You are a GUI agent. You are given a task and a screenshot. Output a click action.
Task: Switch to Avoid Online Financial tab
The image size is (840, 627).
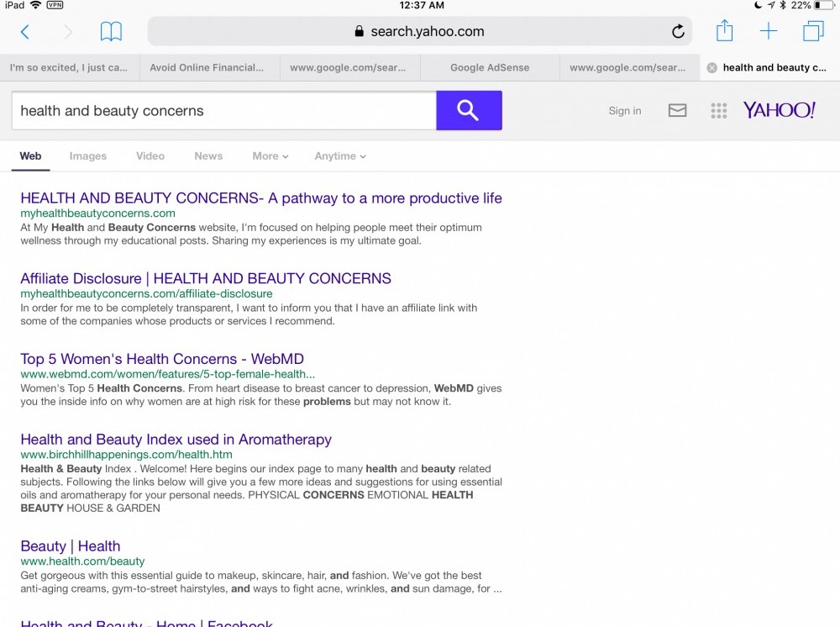click(209, 67)
